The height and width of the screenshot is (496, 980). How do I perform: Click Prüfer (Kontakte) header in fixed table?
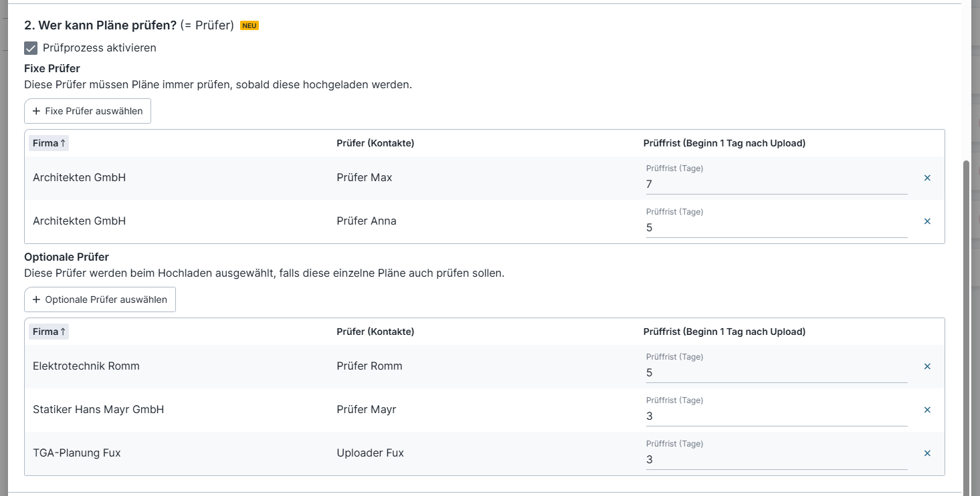coord(375,143)
